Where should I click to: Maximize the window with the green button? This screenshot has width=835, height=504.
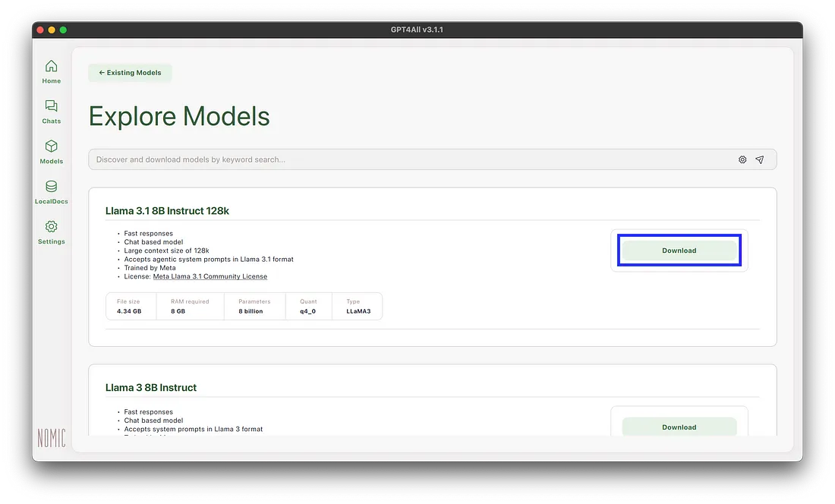(63, 30)
